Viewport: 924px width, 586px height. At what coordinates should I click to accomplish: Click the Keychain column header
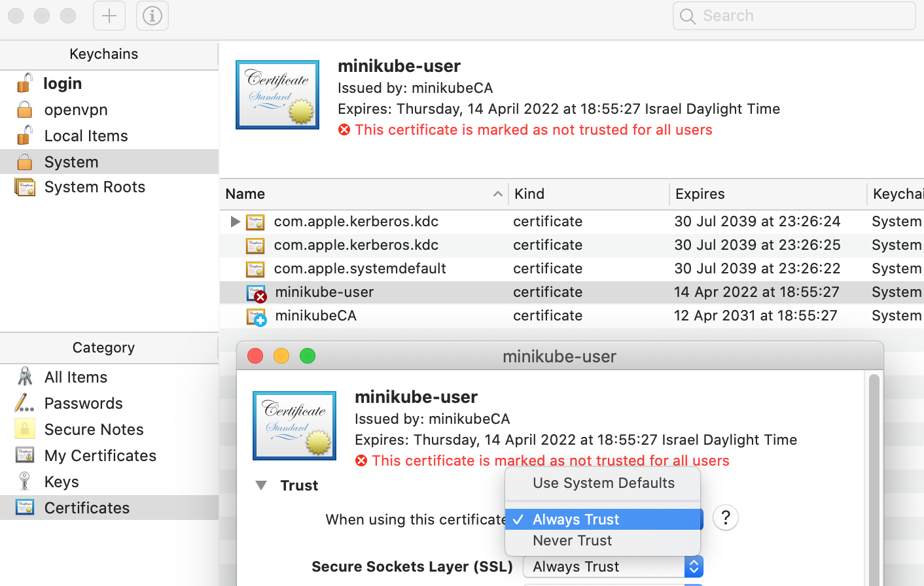(896, 194)
